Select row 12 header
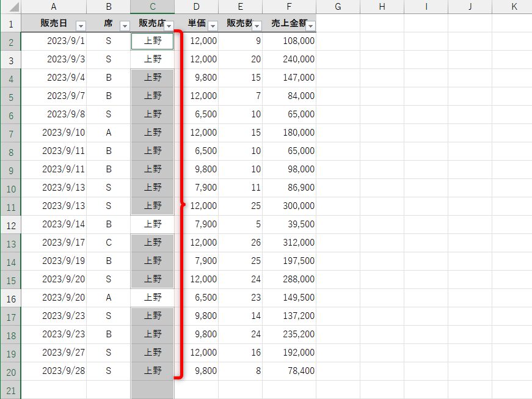The height and width of the screenshot is (399, 532). tap(11, 225)
